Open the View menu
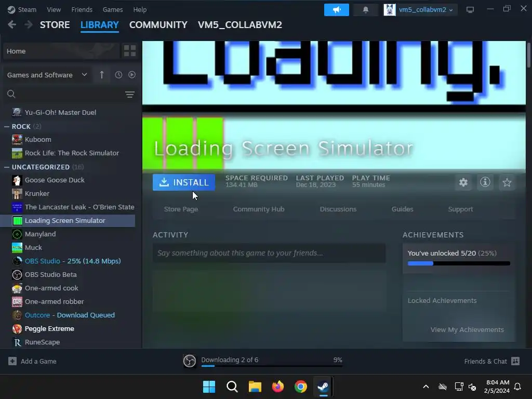Screen dimensions: 532x399 pos(54,10)
